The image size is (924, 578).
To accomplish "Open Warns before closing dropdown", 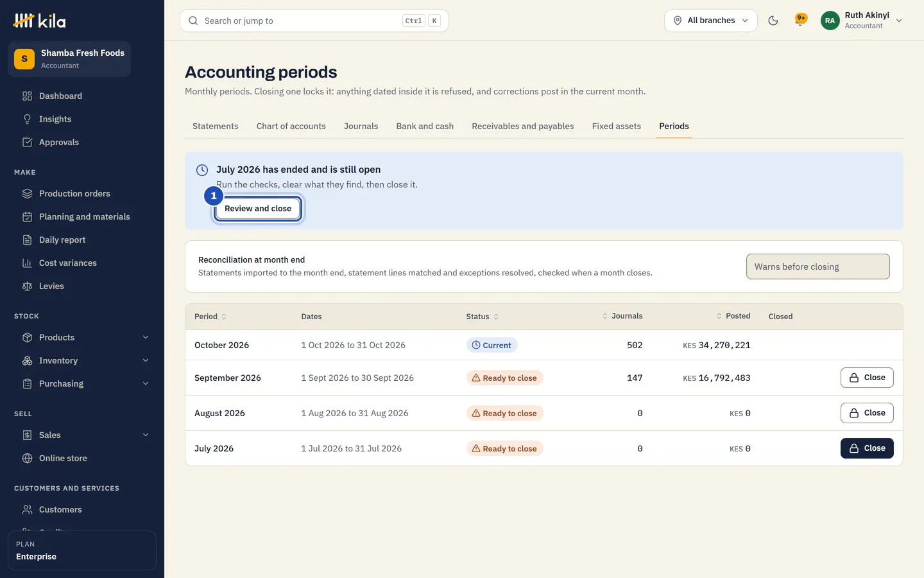I will pyautogui.click(x=818, y=267).
